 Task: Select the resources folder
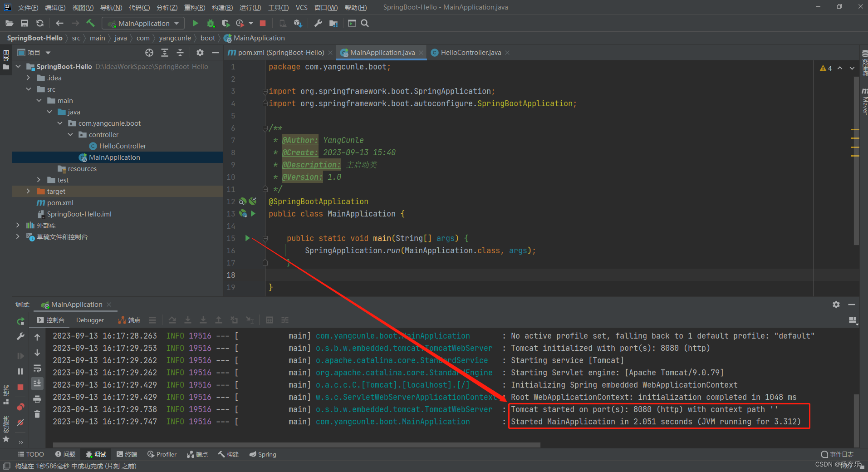pyautogui.click(x=82, y=168)
